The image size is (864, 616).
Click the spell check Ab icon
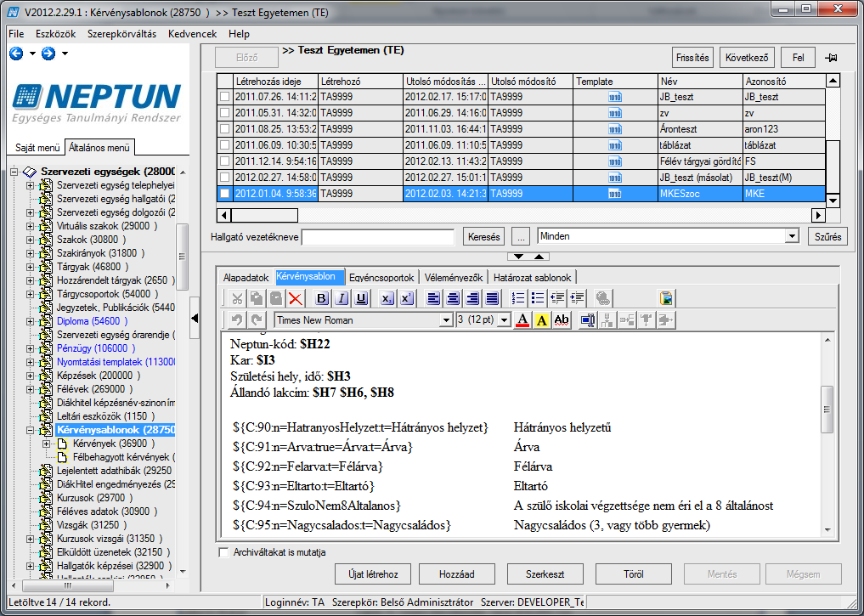(562, 320)
